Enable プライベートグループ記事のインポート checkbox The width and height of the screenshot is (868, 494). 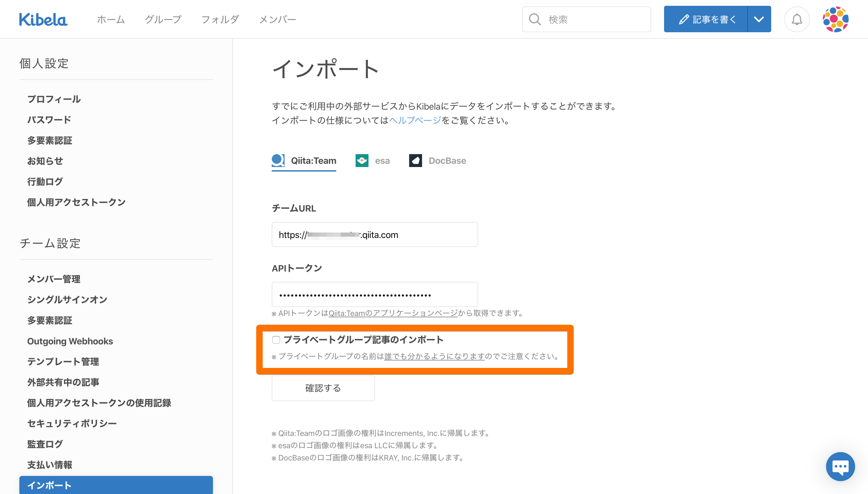coord(276,340)
